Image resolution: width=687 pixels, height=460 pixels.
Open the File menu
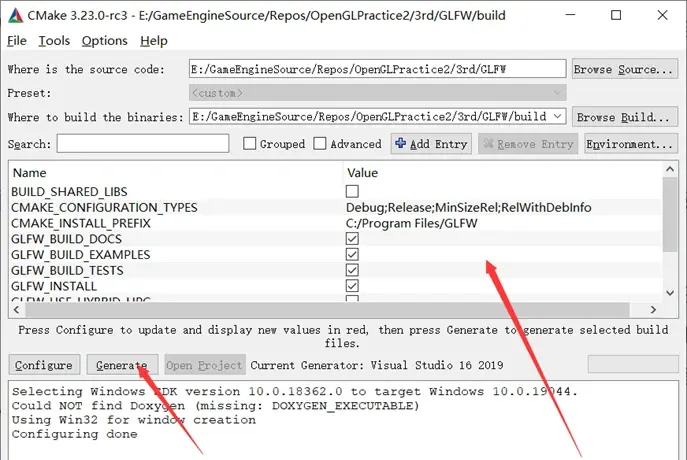click(x=17, y=41)
